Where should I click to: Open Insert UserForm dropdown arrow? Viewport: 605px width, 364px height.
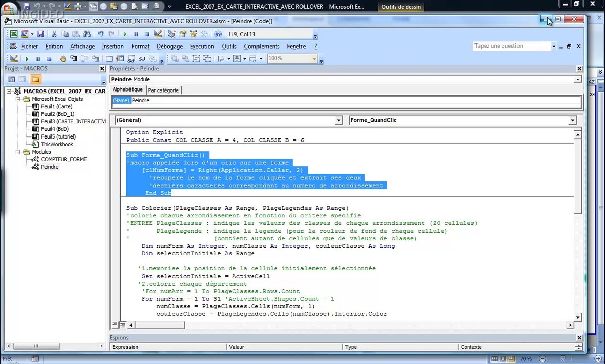pos(32,34)
